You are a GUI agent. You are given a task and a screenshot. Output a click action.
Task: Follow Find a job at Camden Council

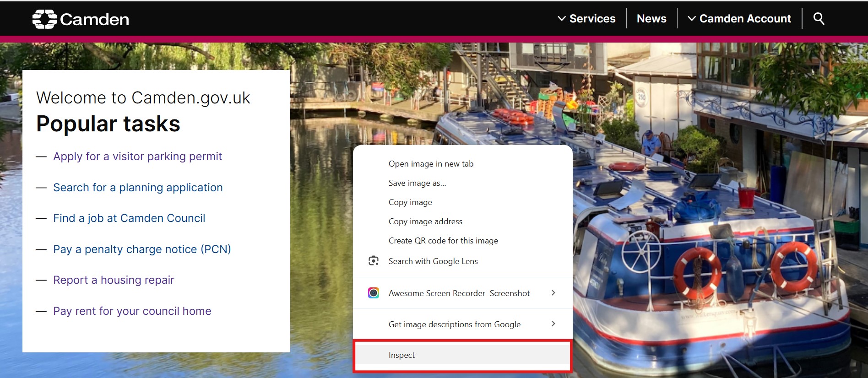click(x=129, y=218)
